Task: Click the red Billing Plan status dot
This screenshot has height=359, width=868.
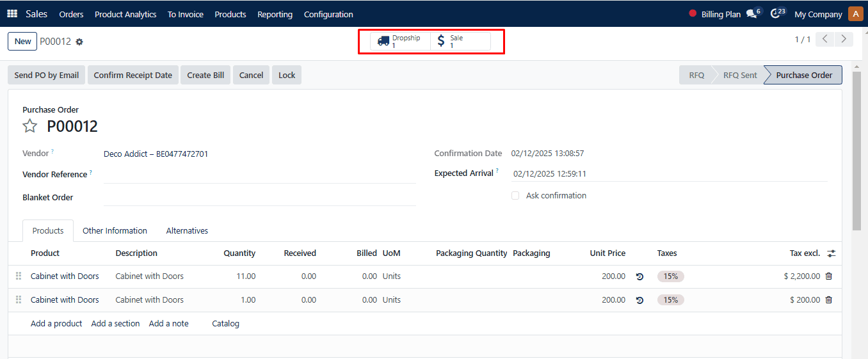Action: [693, 13]
